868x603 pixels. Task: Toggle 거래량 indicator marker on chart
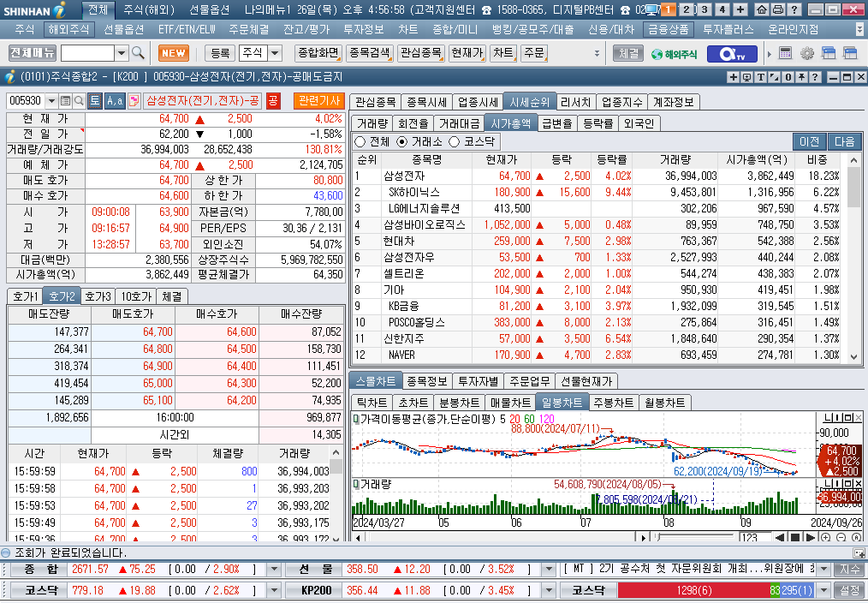tap(356, 485)
